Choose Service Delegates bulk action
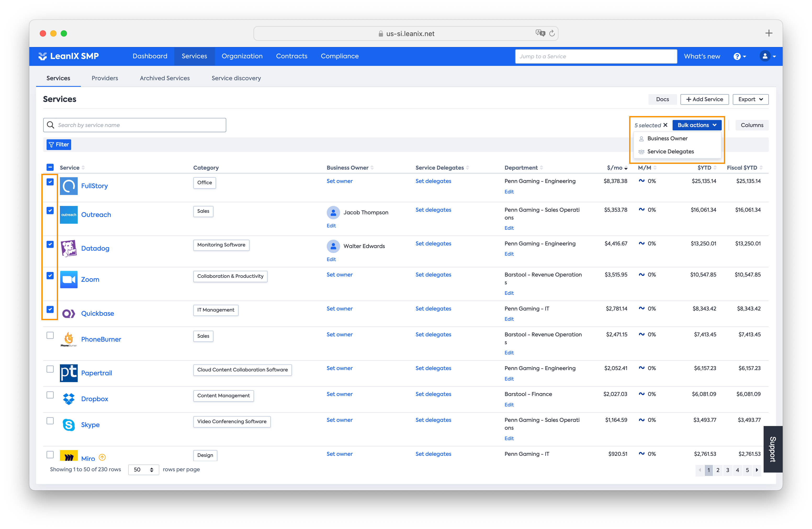This screenshot has height=529, width=812. click(677, 152)
